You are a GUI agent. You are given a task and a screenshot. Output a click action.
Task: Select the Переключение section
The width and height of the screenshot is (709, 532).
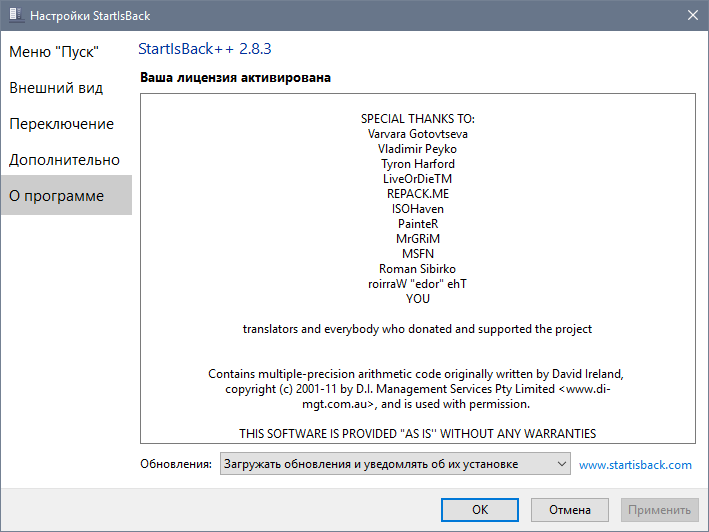(x=62, y=124)
